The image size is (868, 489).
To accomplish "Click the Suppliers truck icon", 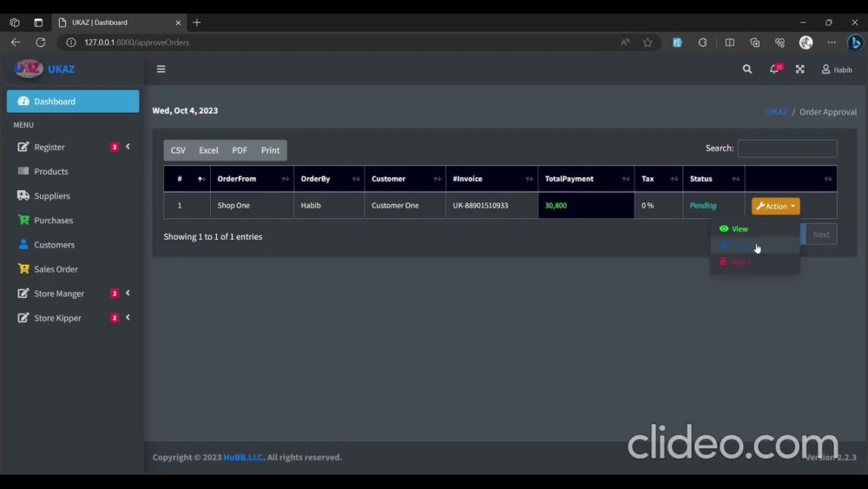I will 23,195.
